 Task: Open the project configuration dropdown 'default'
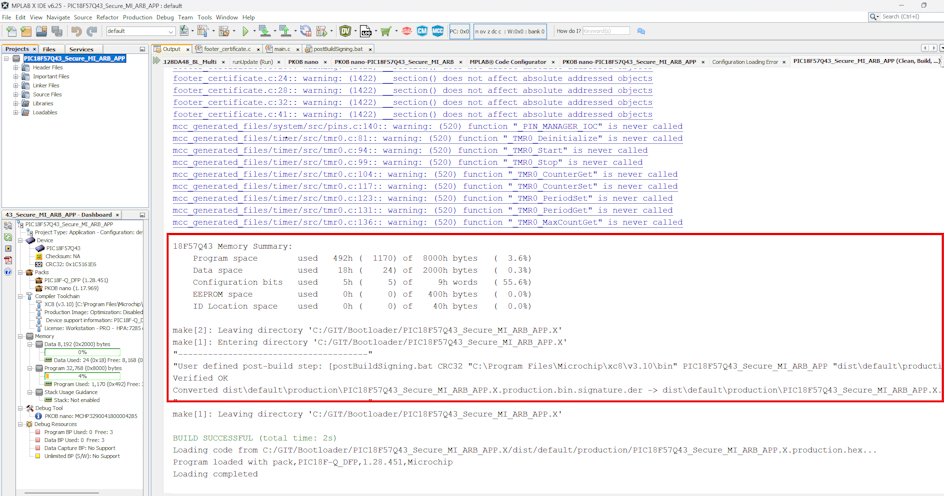click(140, 31)
